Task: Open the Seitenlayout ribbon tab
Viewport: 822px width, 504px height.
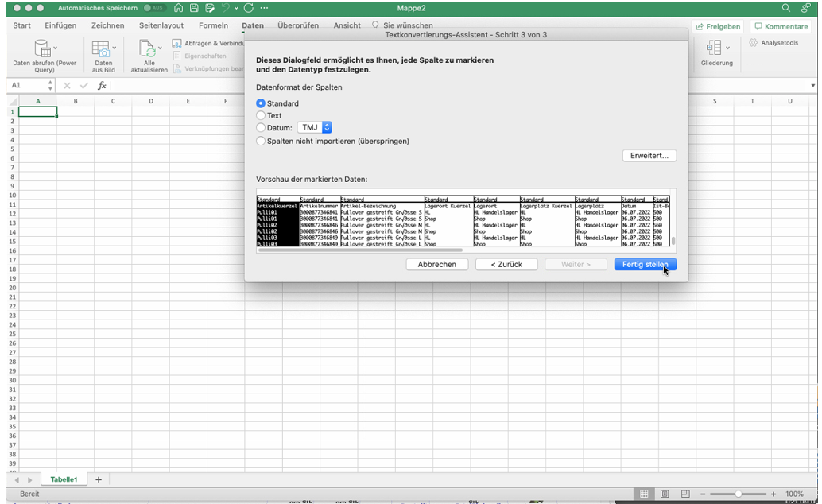Action: tap(161, 25)
